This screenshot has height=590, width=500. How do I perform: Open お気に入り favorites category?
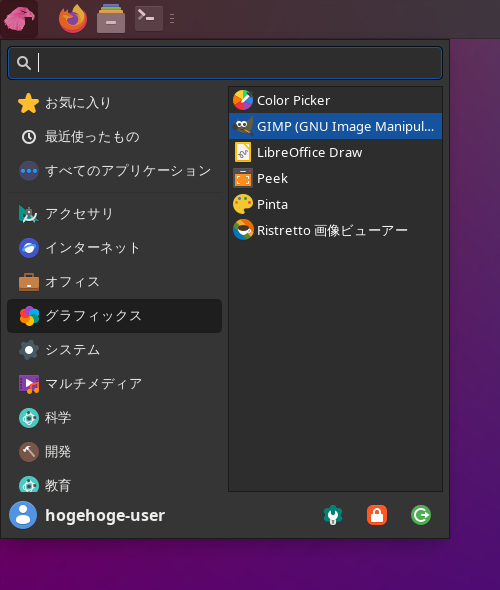click(114, 103)
